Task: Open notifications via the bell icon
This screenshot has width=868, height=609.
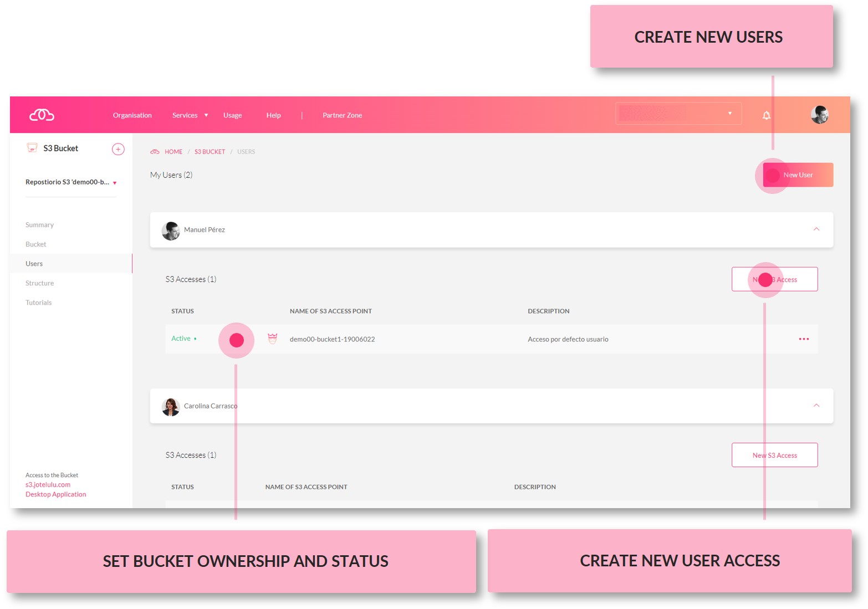Action: [x=767, y=115]
